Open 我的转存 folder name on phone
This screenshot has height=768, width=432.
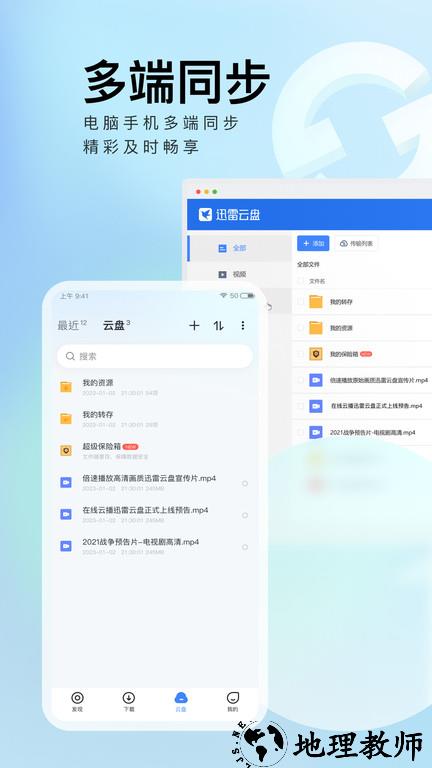(x=98, y=415)
